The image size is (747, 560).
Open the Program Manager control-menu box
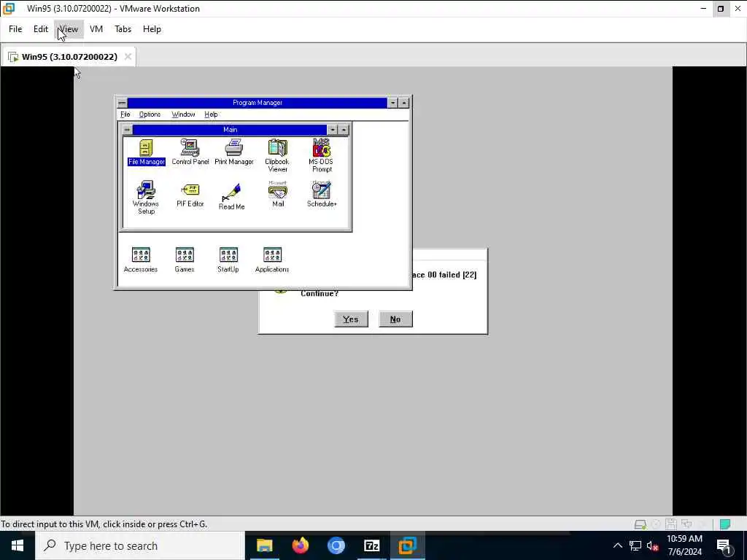[x=123, y=103]
